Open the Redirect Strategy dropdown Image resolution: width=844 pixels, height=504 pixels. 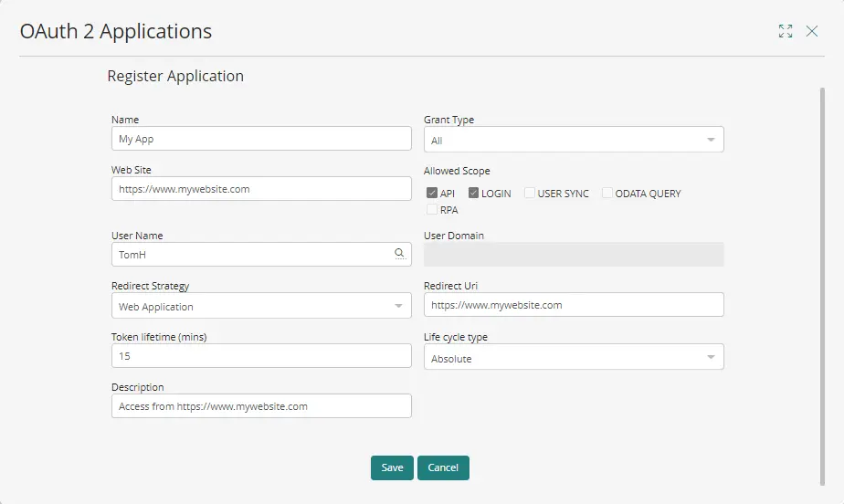(261, 306)
